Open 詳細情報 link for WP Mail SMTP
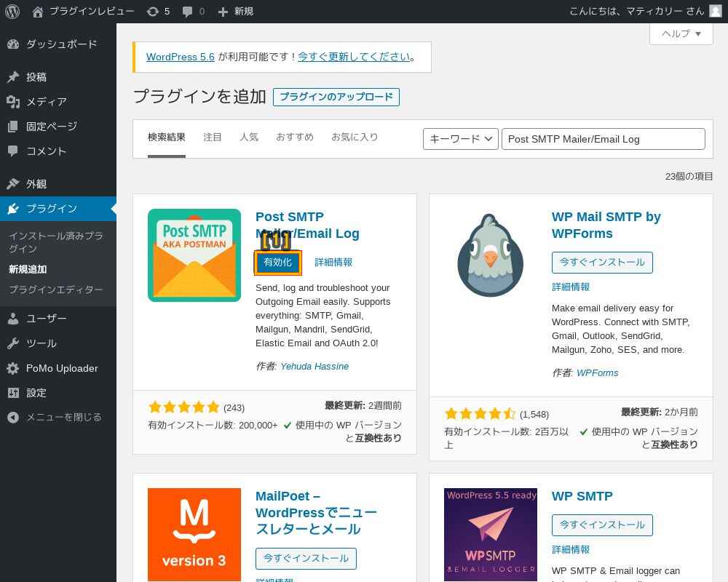This screenshot has height=582, width=728. [571, 287]
